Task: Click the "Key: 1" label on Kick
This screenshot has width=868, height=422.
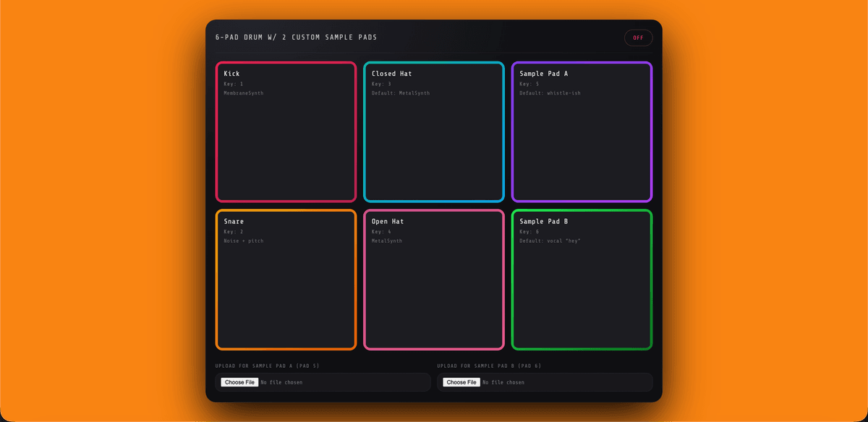Action: (x=233, y=84)
